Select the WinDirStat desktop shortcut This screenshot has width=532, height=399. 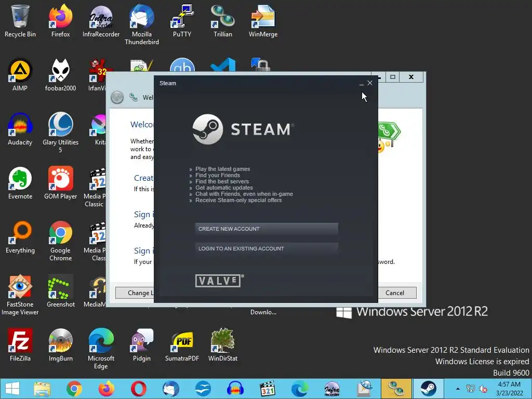click(x=222, y=345)
